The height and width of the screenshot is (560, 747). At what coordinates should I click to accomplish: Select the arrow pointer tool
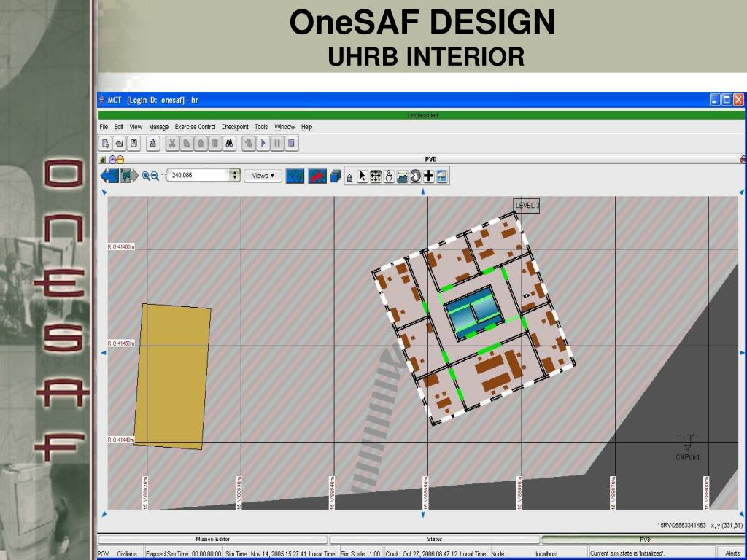[x=363, y=176]
